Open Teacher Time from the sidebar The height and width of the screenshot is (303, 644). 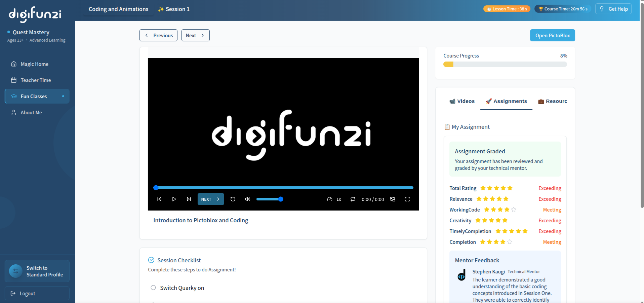pos(36,80)
